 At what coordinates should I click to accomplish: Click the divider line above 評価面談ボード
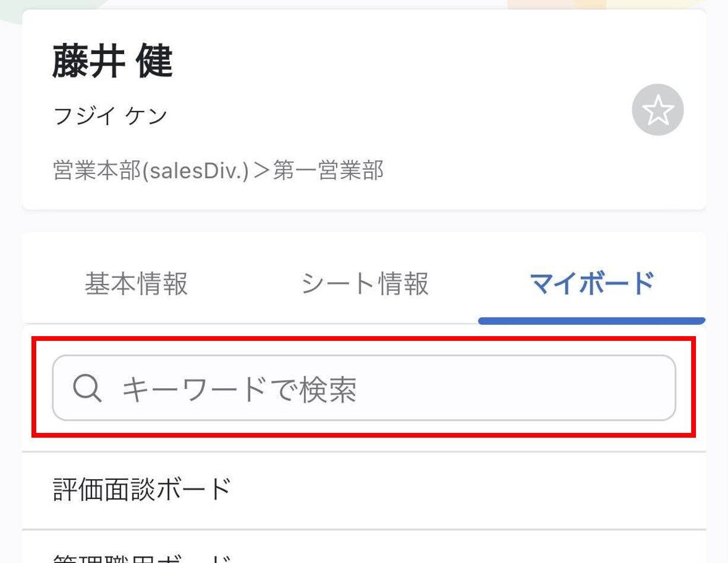pyautogui.click(x=364, y=452)
